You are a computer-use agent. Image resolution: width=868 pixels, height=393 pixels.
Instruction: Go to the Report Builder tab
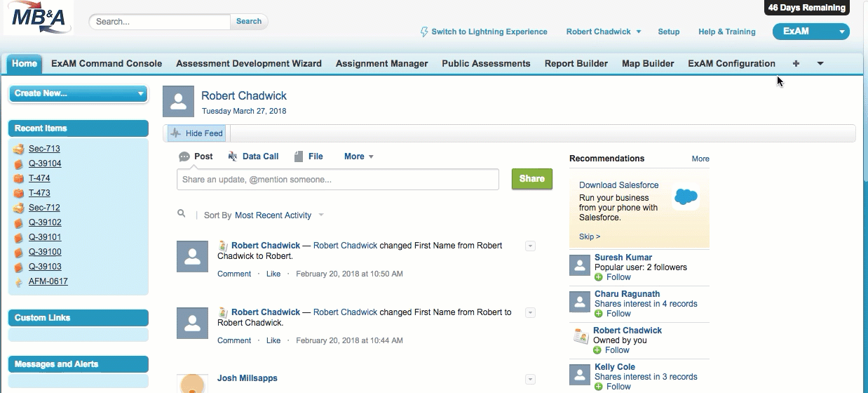click(576, 63)
